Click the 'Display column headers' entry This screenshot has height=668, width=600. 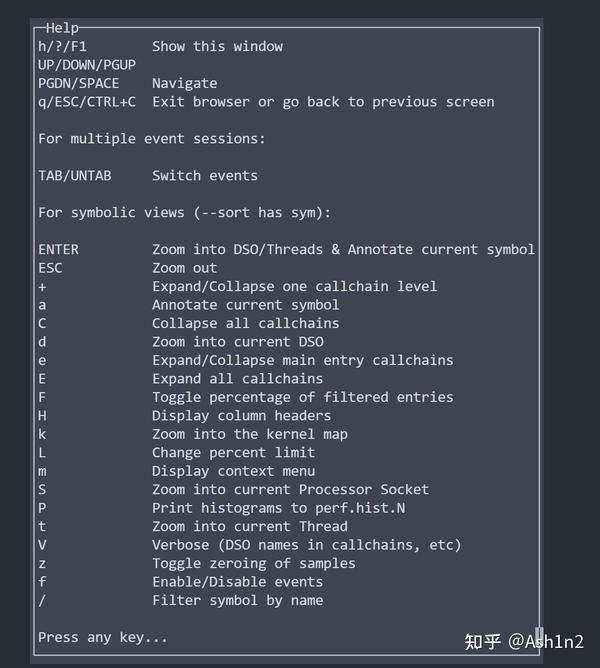tap(241, 416)
